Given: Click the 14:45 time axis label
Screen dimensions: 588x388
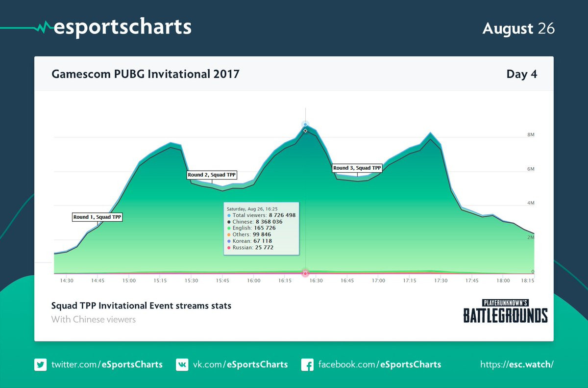Looking at the screenshot, I should pyautogui.click(x=98, y=281).
